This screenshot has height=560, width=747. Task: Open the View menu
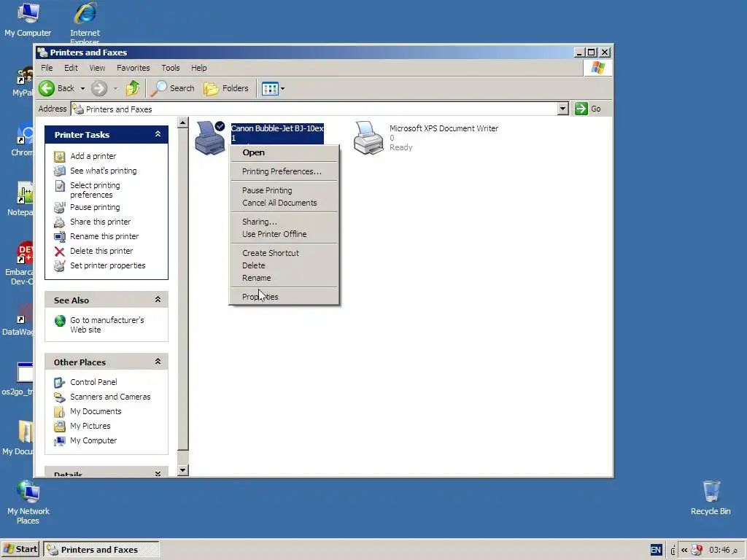(97, 68)
